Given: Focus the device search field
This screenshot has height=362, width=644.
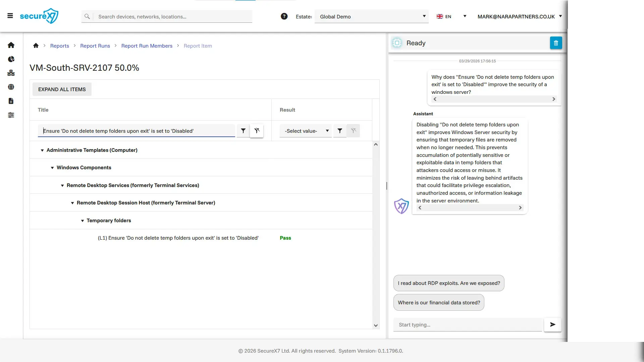Looking at the screenshot, I should (173, 16).
